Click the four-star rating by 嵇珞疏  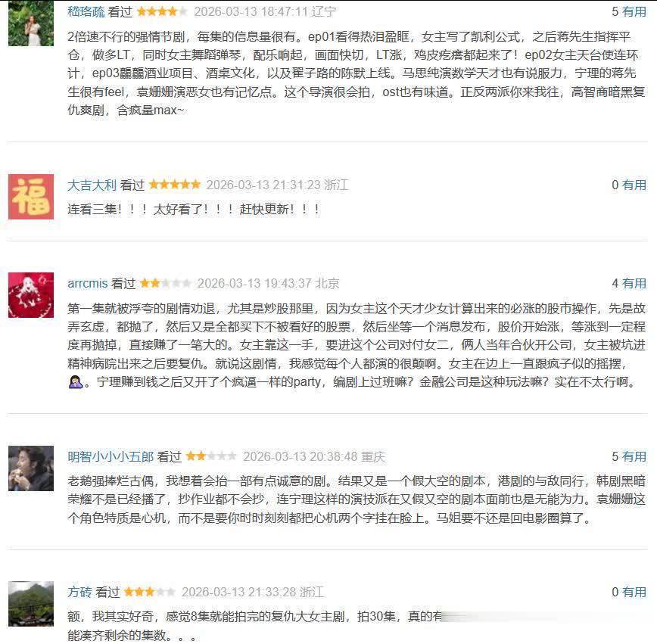click(x=163, y=11)
